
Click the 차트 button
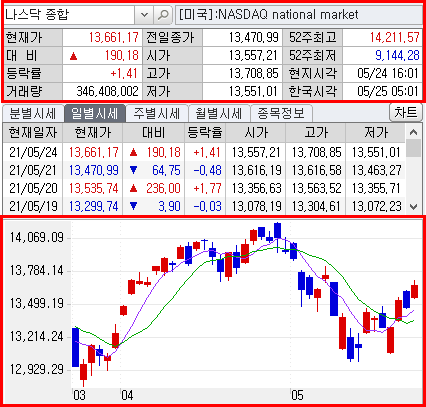(406, 112)
